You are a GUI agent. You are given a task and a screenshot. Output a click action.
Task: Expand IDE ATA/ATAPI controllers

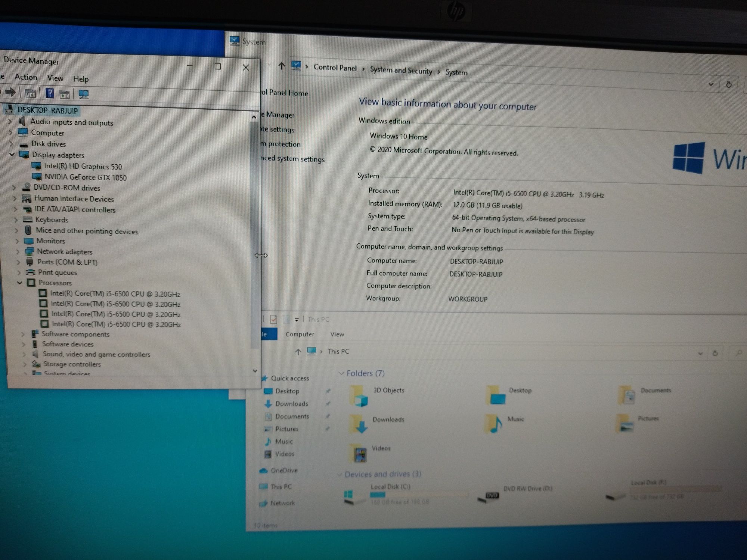15,209
